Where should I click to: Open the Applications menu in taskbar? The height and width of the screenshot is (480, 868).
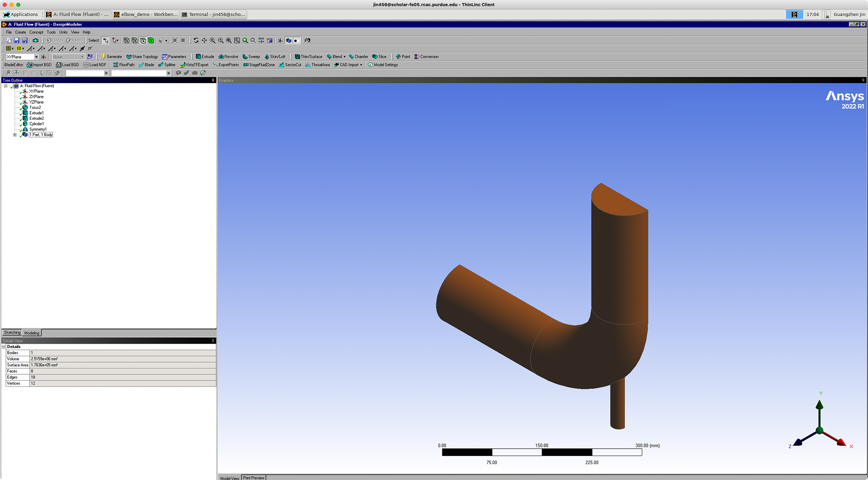coord(20,14)
